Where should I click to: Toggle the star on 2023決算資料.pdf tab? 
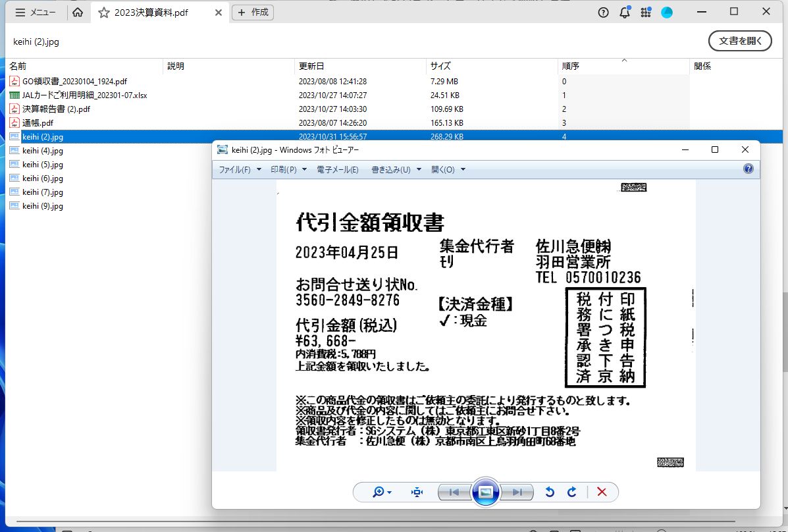point(103,12)
